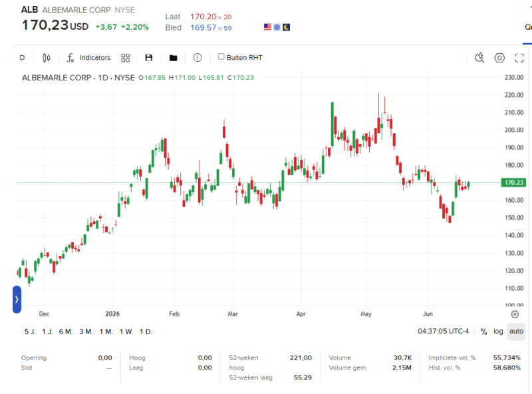The height and width of the screenshot is (394, 532).
Task: Enter fullscreen chart mode
Action: [519, 58]
